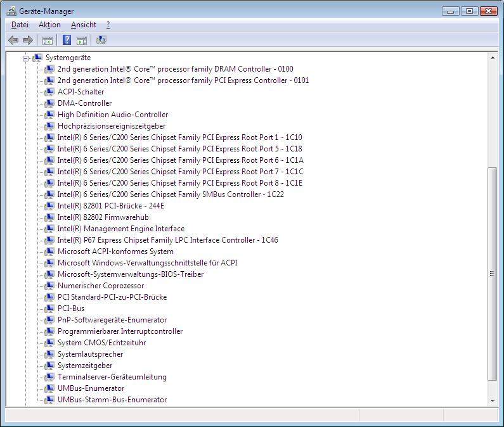Click the scrollbar down arrow

[x=493, y=400]
